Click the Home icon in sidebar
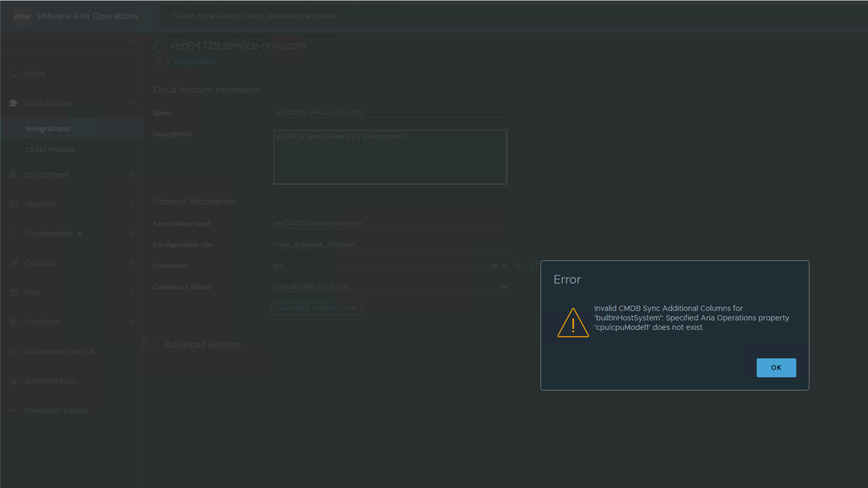868x488 pixels. coord(14,73)
